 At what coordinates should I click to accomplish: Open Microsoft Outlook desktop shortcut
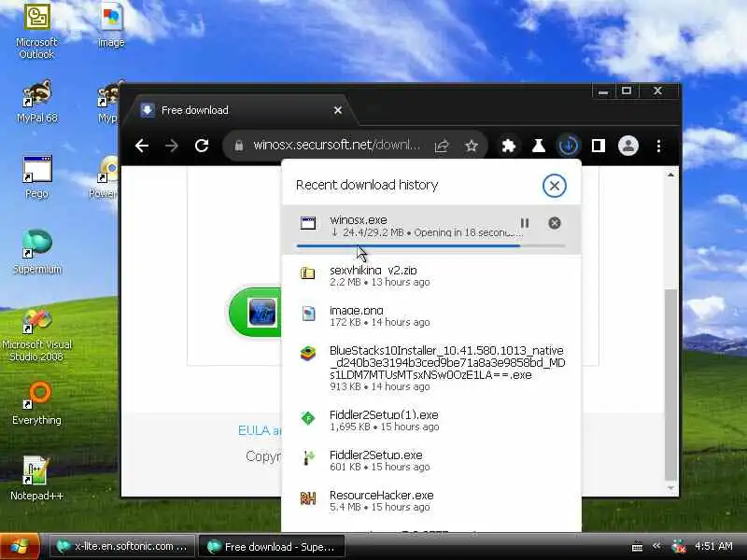[x=36, y=32]
